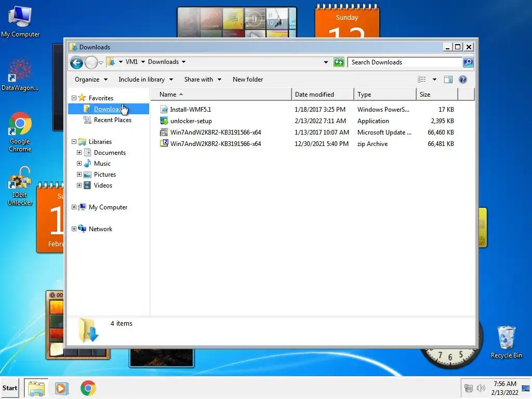The width and height of the screenshot is (532, 399).
Task: Open the address bar history dropdown
Action: pyautogui.click(x=326, y=62)
